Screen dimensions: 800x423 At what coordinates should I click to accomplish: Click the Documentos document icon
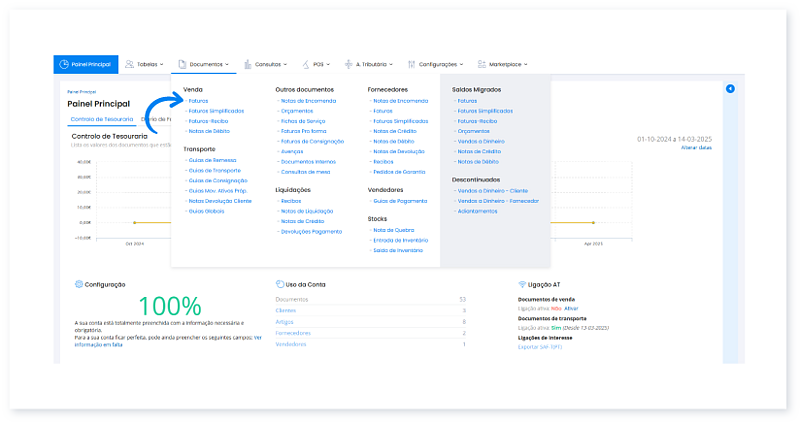point(182,64)
